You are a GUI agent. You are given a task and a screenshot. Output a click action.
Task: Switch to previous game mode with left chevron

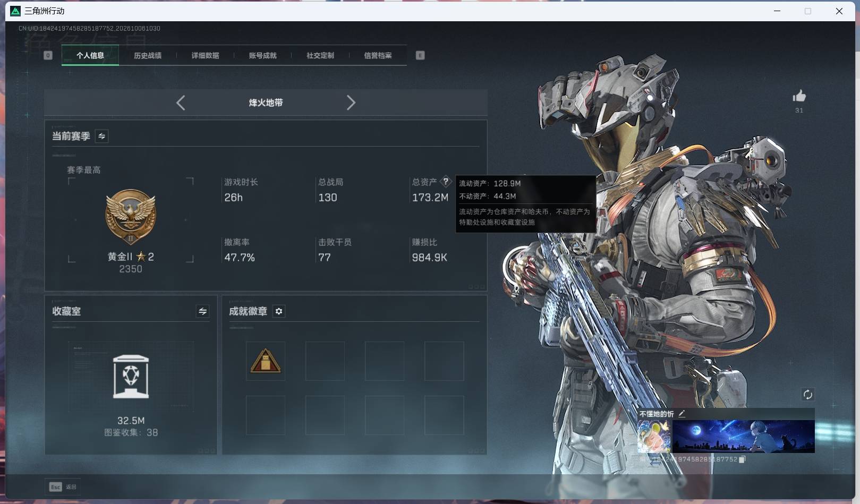[x=181, y=102]
